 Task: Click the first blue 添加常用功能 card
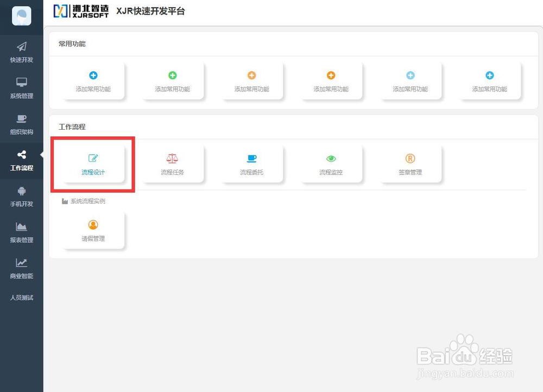[92, 80]
